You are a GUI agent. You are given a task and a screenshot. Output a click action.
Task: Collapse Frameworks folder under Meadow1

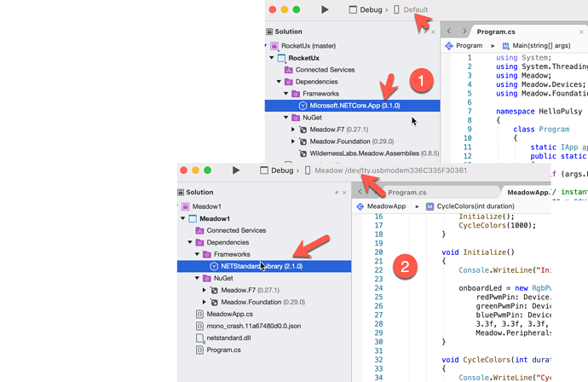point(197,254)
